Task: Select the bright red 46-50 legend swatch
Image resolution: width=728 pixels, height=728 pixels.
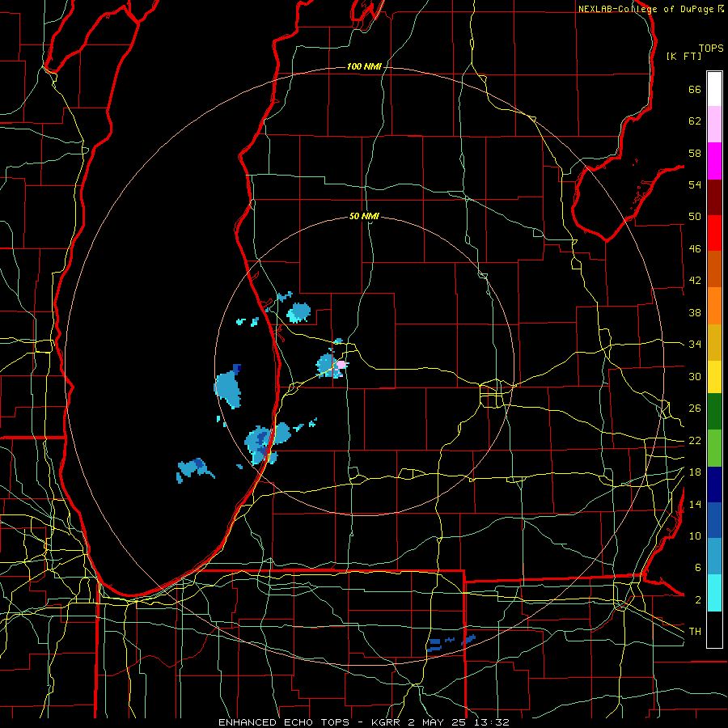Action: (714, 233)
